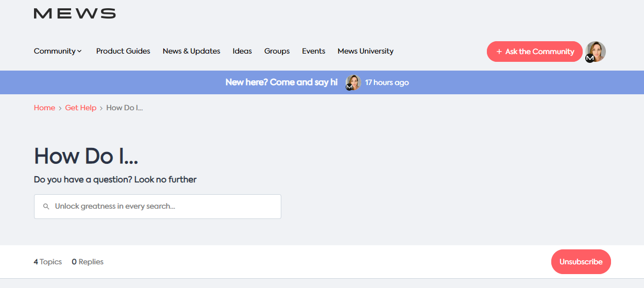Screen dimensions: 644x288
Task: Click the plus icon in Ask the Community
Action: 499,52
